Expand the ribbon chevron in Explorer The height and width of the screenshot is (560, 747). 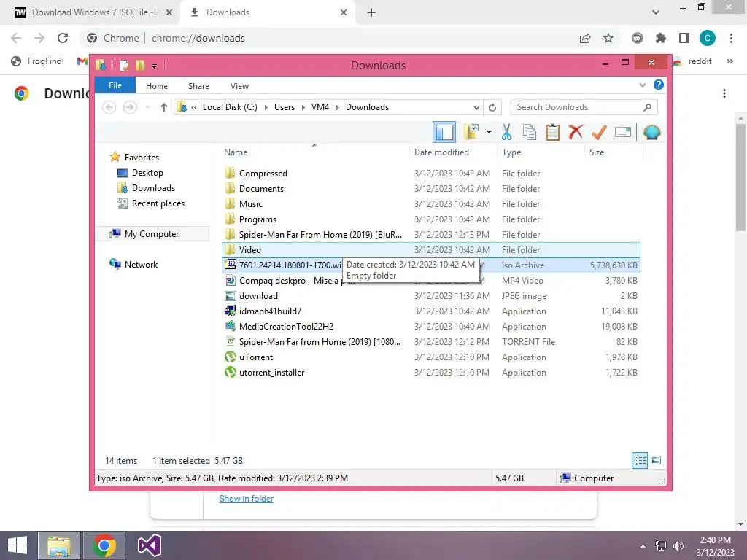[642, 85]
